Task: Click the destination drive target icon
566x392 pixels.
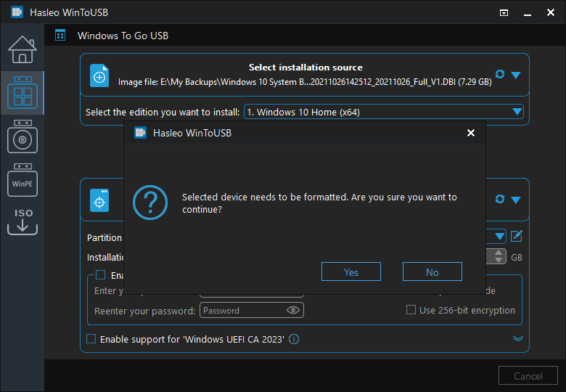Action: [99, 200]
